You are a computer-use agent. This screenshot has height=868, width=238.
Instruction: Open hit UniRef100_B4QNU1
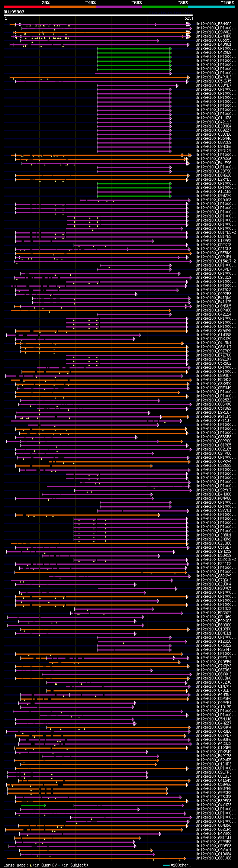pos(213,45)
